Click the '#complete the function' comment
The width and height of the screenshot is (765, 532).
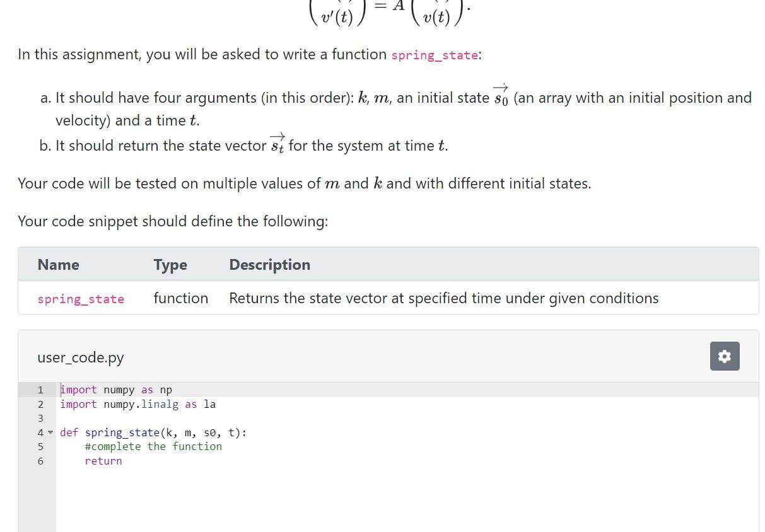pos(153,446)
